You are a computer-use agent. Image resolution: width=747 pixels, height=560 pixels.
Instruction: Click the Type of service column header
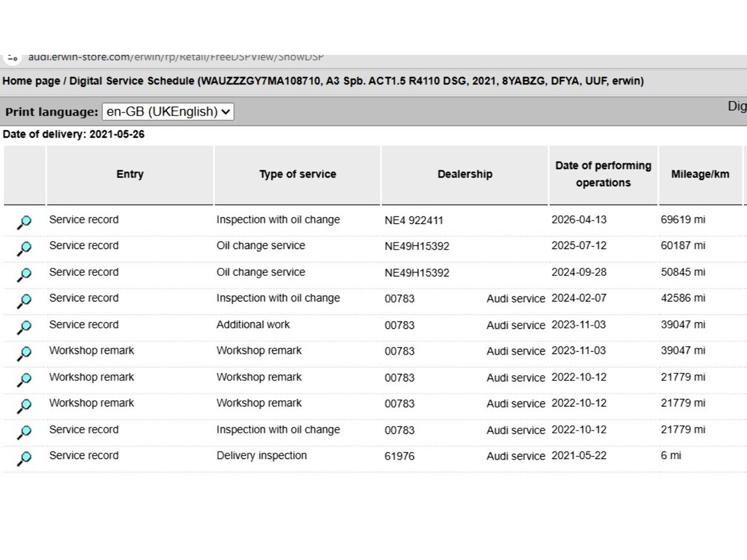tap(298, 174)
